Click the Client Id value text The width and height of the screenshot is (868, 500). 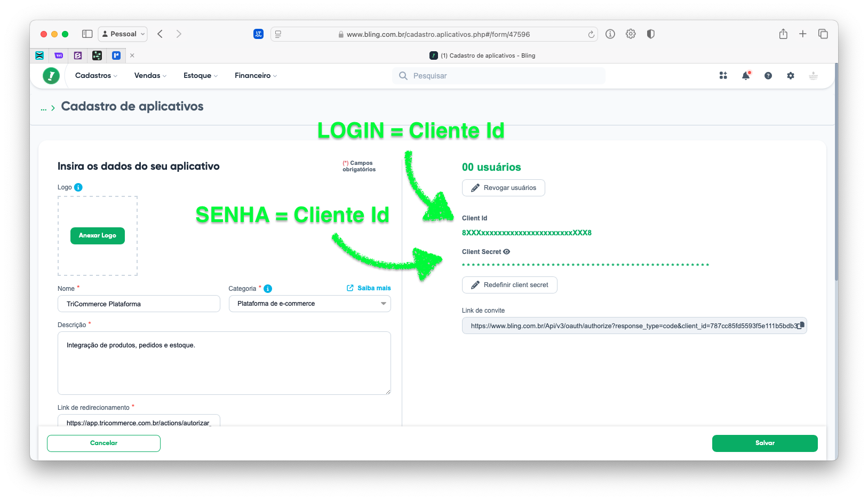[527, 233]
